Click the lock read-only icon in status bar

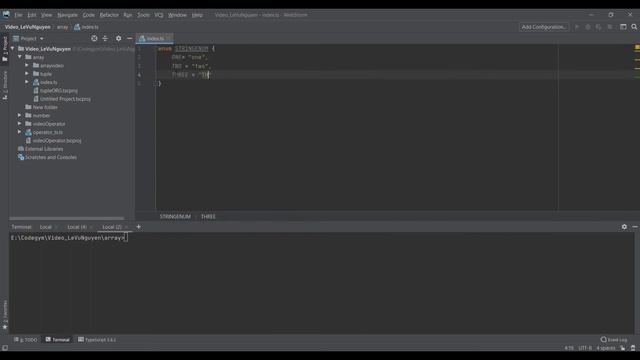tap(622, 348)
